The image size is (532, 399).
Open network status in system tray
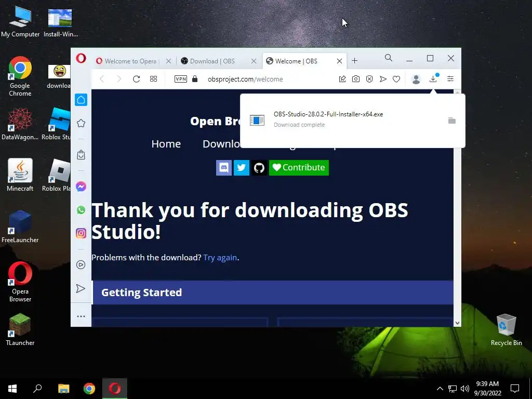[x=453, y=389]
